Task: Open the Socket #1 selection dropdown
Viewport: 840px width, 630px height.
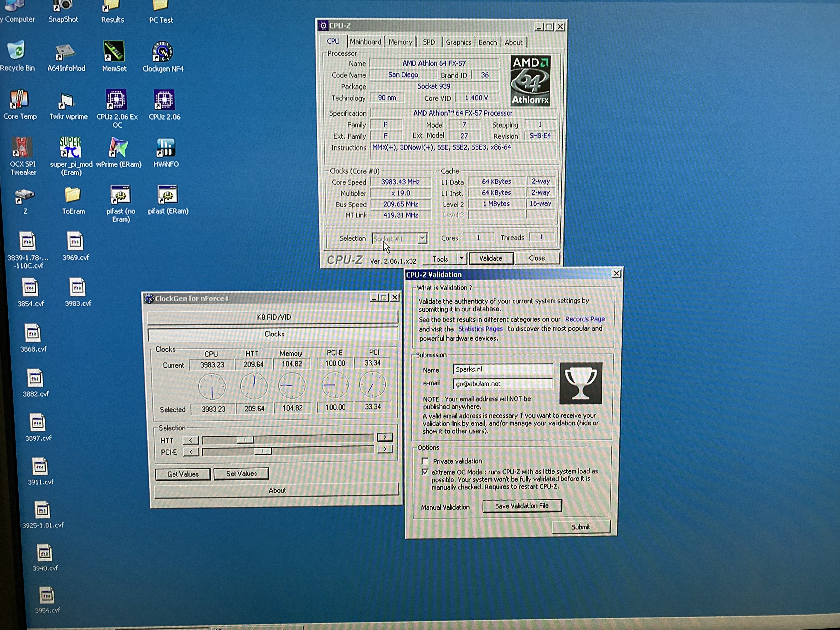Action: 399,239
